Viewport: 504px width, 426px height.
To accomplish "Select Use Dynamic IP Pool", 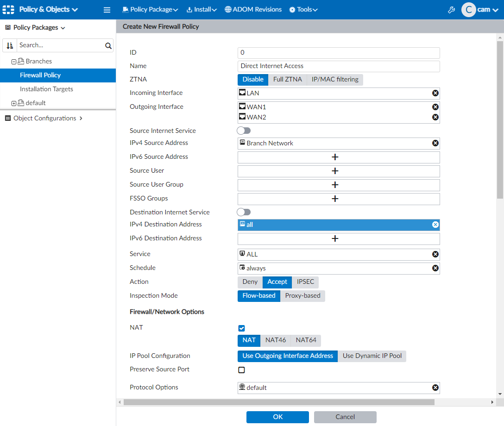I will coord(372,356).
